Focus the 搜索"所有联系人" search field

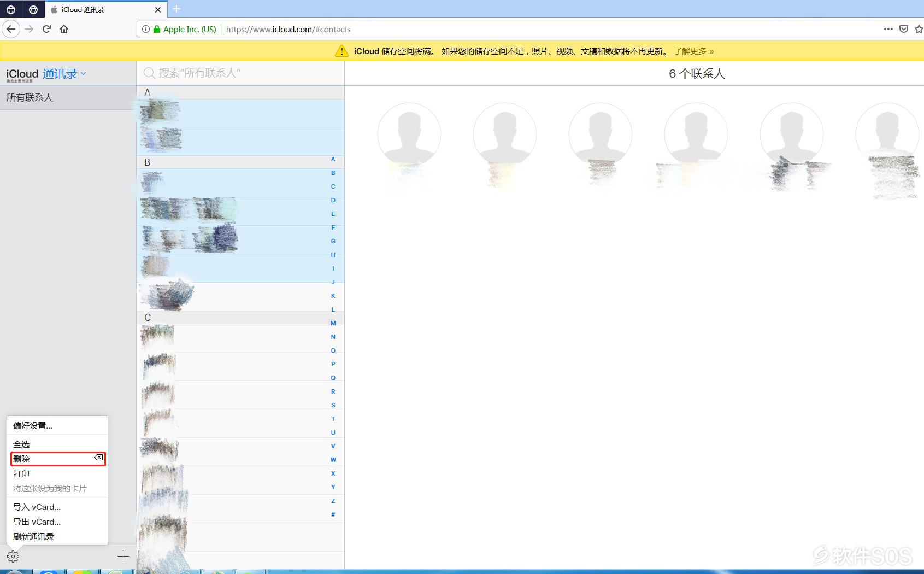pyautogui.click(x=240, y=73)
